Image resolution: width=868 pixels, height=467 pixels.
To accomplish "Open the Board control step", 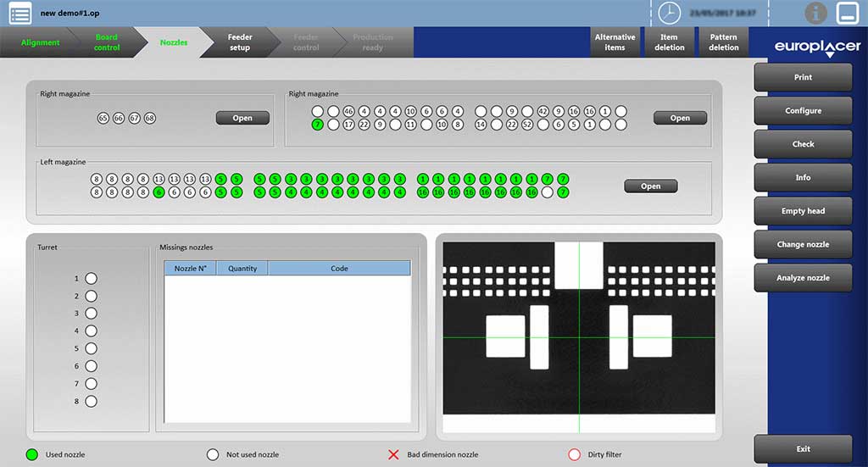I will pos(107,42).
